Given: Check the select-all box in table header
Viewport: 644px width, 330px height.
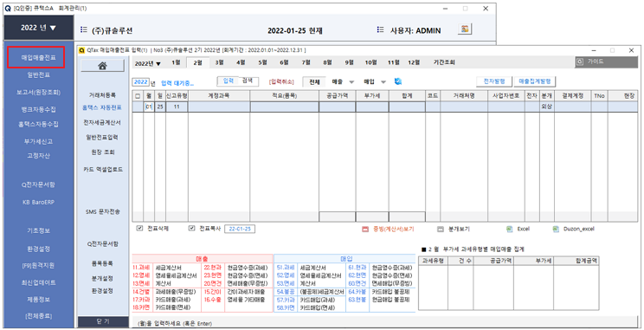Looking at the screenshot, I should pyautogui.click(x=138, y=96).
